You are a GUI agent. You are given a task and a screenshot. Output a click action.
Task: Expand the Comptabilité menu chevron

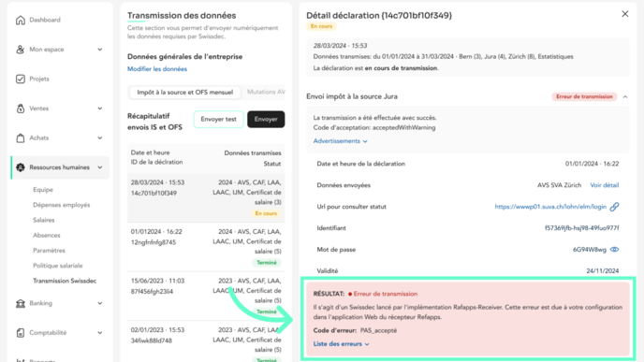coord(100,333)
